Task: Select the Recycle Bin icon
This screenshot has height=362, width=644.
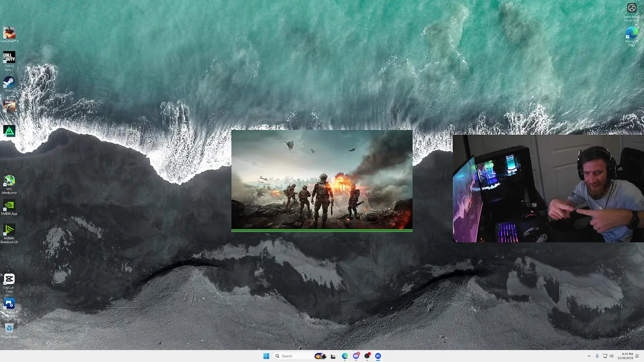Action: [x=9, y=331]
